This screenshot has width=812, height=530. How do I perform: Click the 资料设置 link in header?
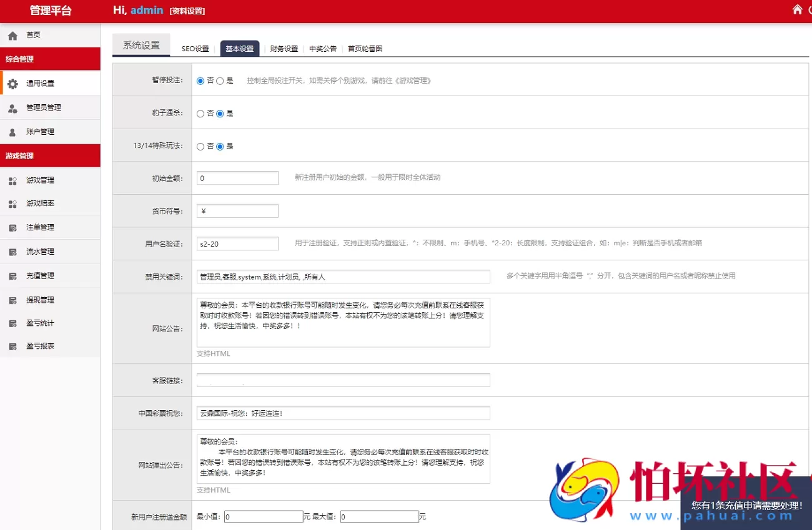pos(187,11)
